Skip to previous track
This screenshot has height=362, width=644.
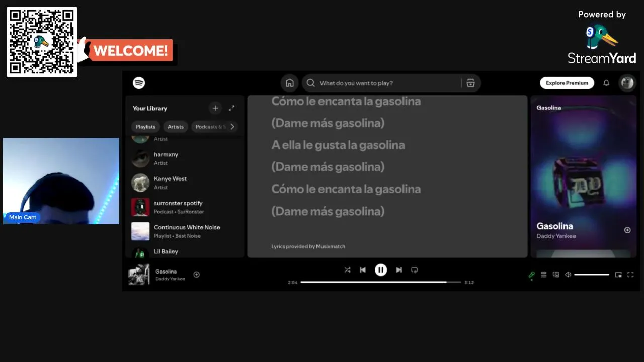pyautogui.click(x=363, y=270)
